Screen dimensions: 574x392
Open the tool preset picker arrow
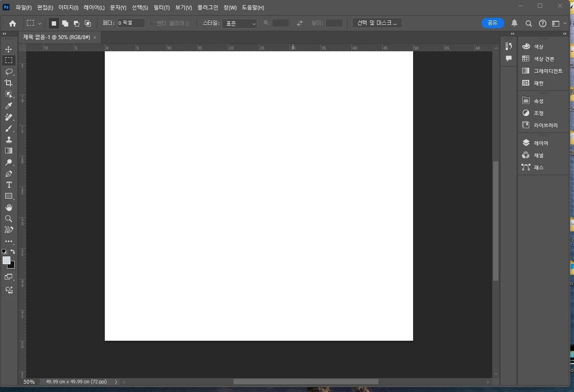(x=40, y=23)
